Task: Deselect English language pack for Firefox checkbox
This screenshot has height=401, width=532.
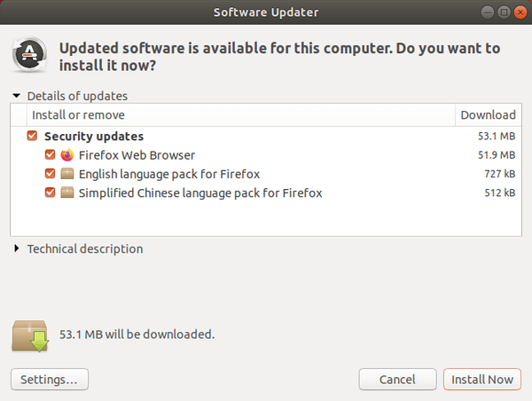Action: [50, 174]
